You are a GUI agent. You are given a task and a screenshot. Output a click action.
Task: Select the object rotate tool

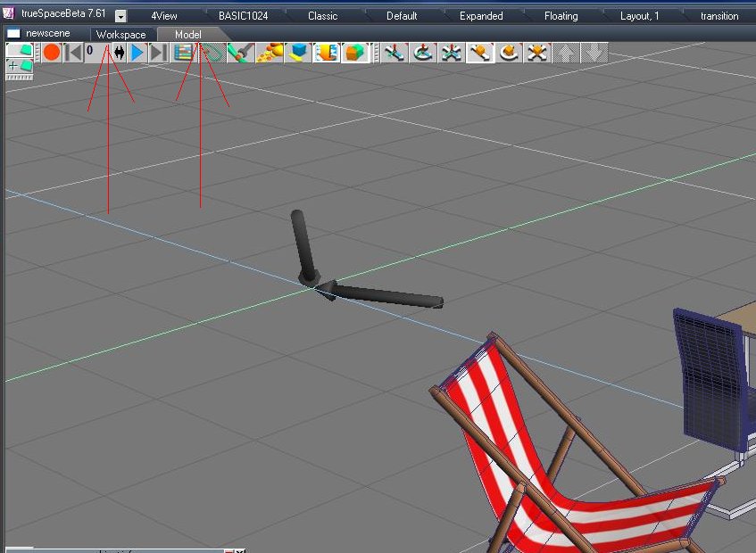tap(508, 52)
